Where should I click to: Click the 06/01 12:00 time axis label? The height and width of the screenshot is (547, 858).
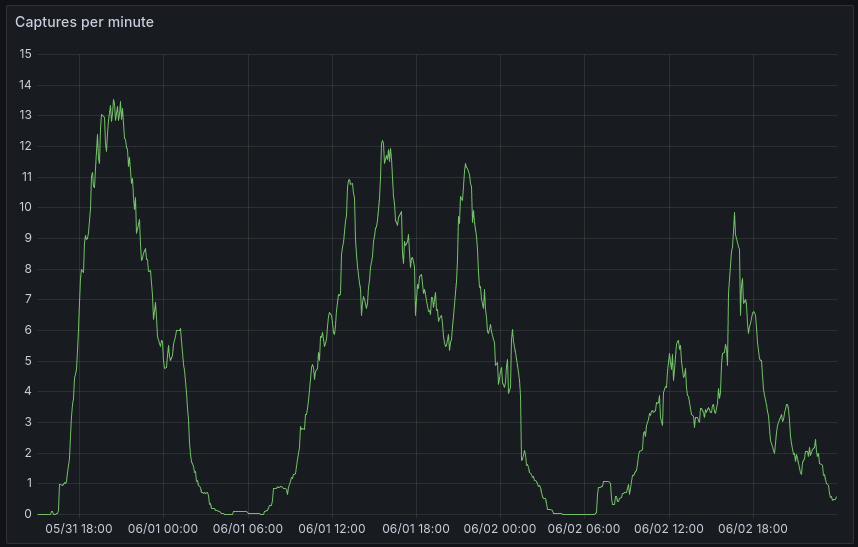(x=332, y=529)
